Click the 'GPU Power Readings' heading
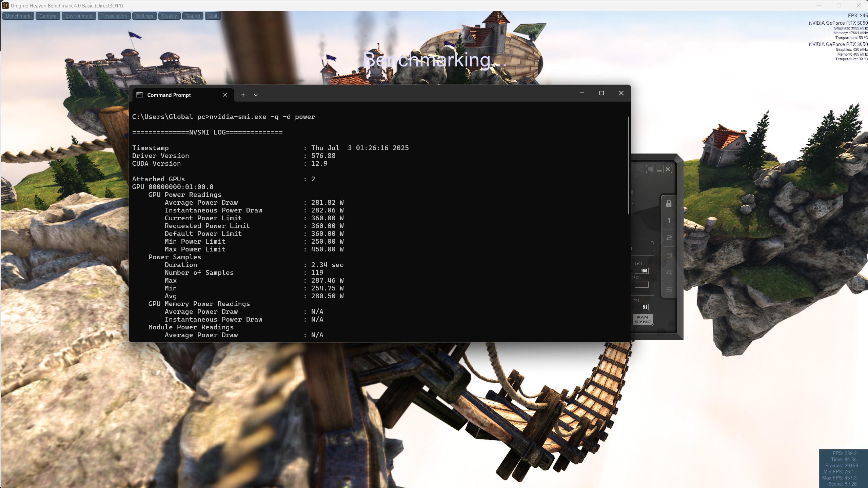868x488 pixels. point(185,195)
